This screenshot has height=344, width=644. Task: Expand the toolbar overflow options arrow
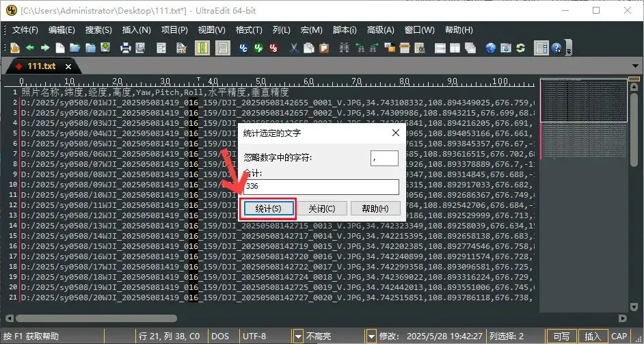[568, 48]
